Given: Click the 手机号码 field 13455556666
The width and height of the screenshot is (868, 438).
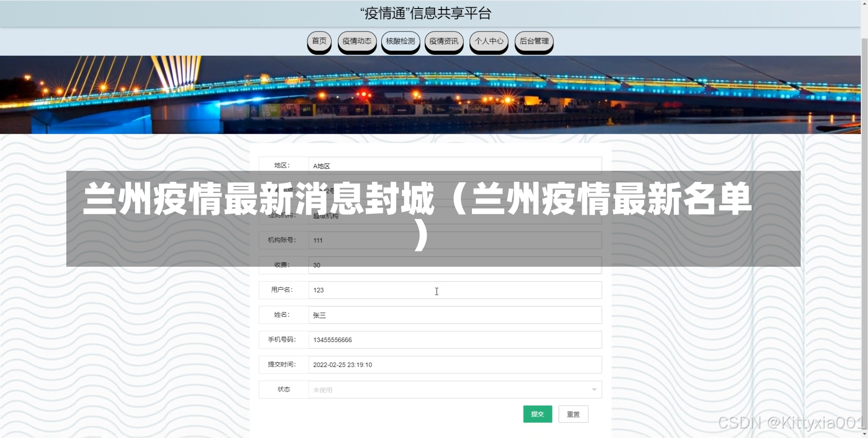Looking at the screenshot, I should [455, 340].
